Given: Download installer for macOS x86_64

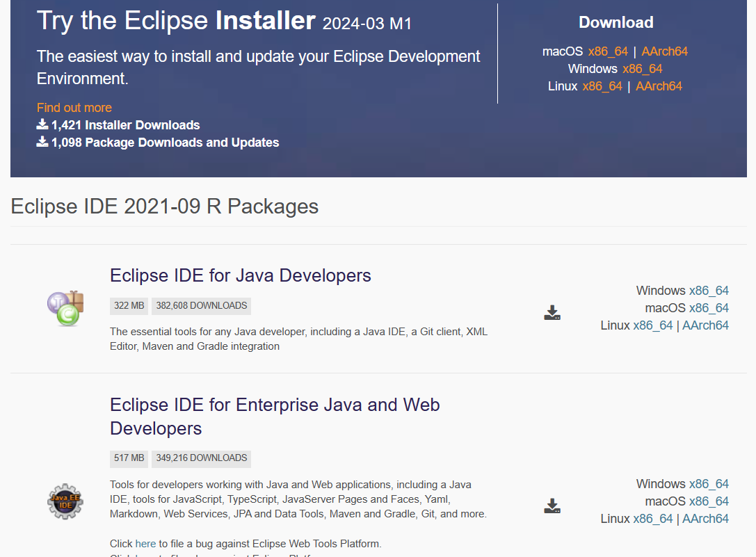Looking at the screenshot, I should pyautogui.click(x=607, y=51).
